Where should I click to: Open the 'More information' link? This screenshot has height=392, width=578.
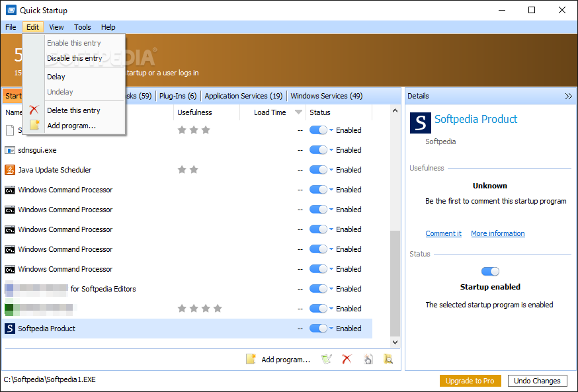pos(498,233)
